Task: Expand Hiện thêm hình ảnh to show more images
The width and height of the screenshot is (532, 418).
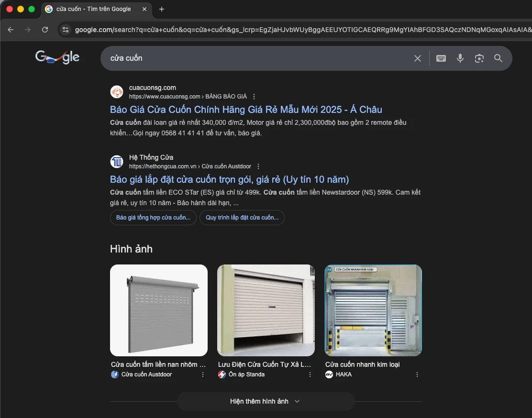Action: click(266, 401)
